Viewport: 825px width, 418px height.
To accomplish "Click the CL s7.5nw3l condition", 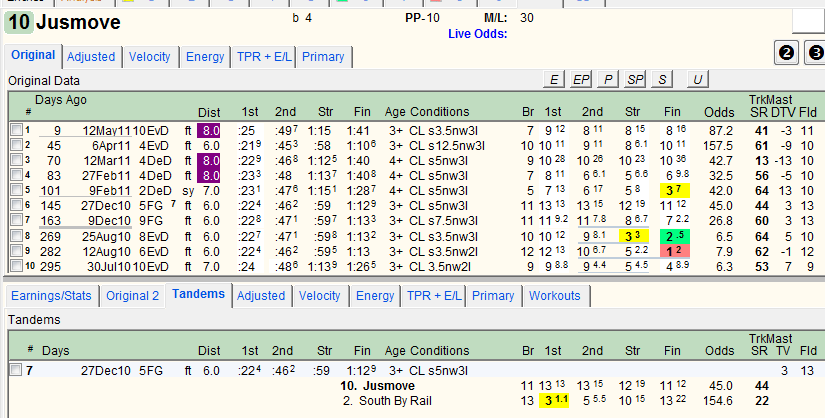I will click(x=443, y=221).
